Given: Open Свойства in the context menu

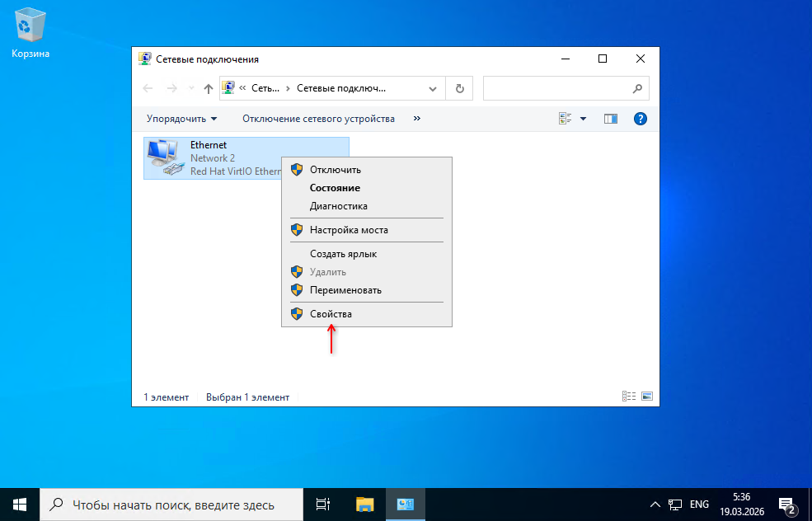Looking at the screenshot, I should pyautogui.click(x=331, y=314).
